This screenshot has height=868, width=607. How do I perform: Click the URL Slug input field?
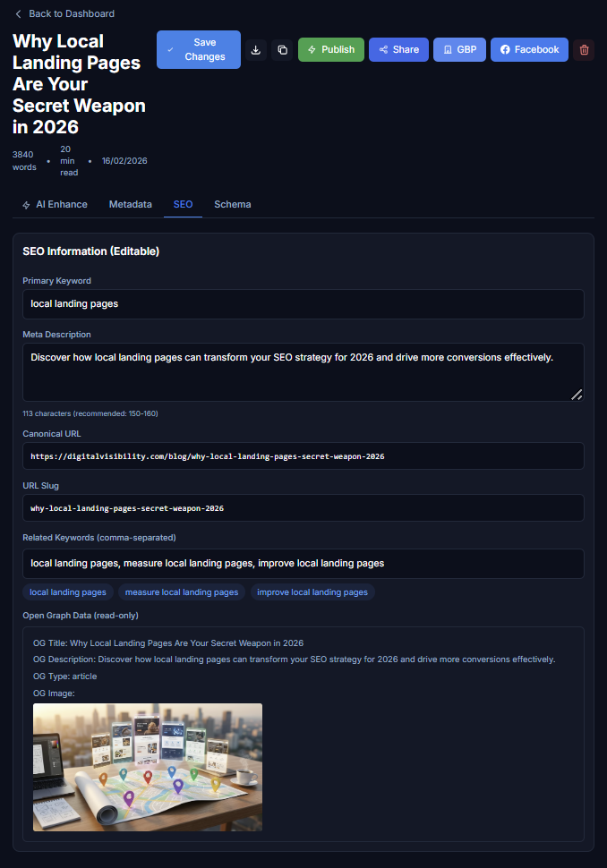coord(303,508)
